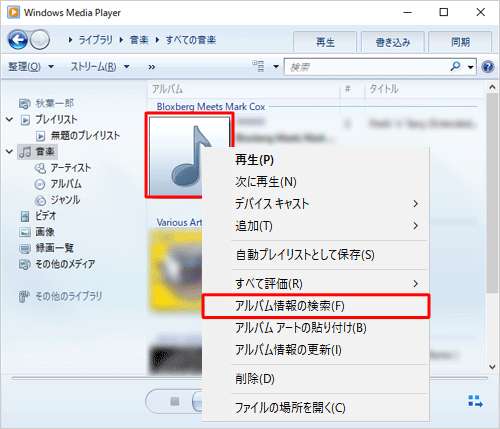The height and width of the screenshot is (429, 500).
Task: Collapse the 音楽 tree node
Action: point(10,152)
